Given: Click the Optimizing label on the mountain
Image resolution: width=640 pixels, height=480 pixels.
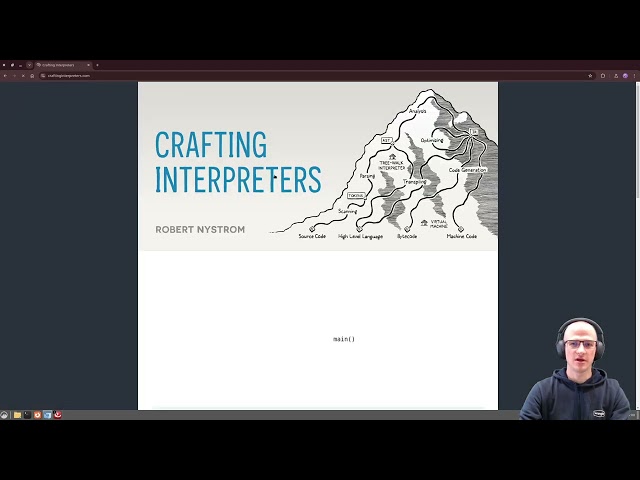Looking at the screenshot, I should (432, 140).
